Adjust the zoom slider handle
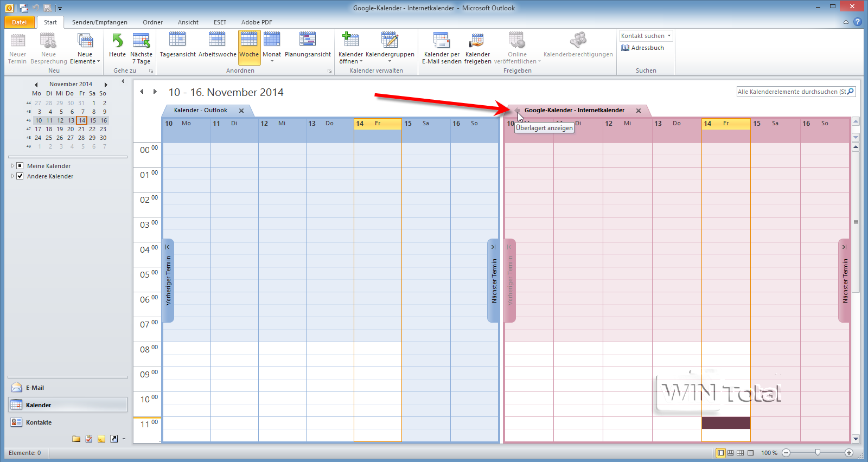 pyautogui.click(x=818, y=453)
